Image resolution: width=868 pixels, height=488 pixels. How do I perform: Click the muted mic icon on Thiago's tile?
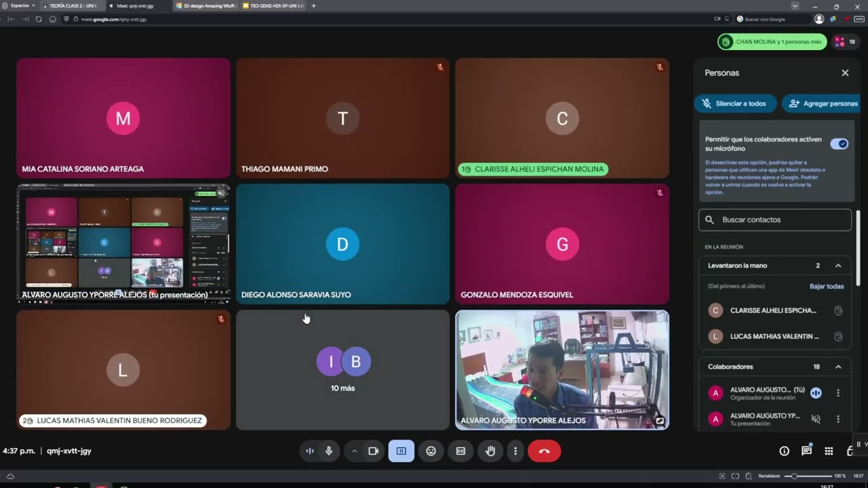(x=440, y=67)
